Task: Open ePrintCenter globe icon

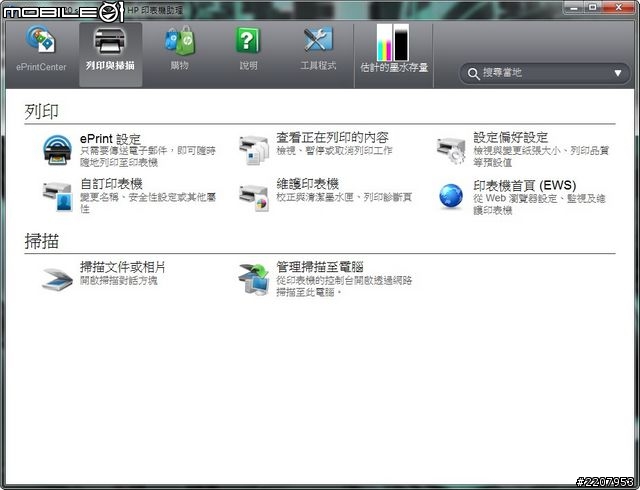Action: (x=40, y=39)
